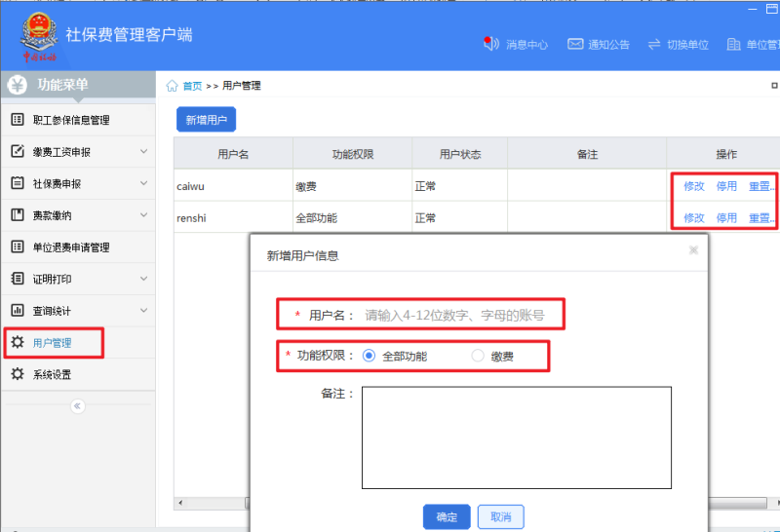Screen dimensions: 780x532
Task: Expand the 社保费申报 menu chevron
Action: point(143,183)
